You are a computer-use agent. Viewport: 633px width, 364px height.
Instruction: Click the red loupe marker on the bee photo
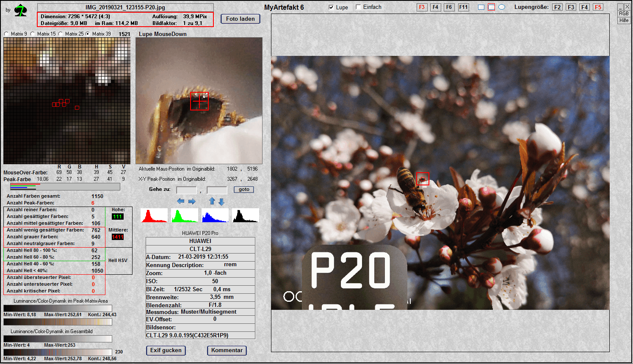pos(423,179)
